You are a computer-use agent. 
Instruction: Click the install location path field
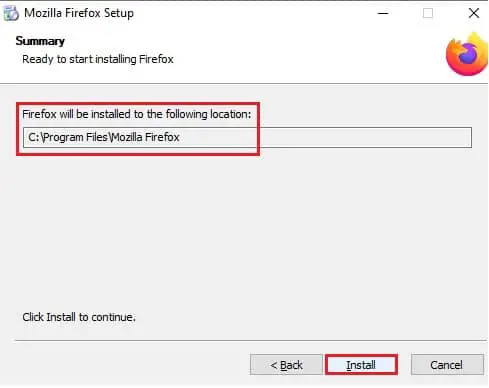click(x=247, y=137)
